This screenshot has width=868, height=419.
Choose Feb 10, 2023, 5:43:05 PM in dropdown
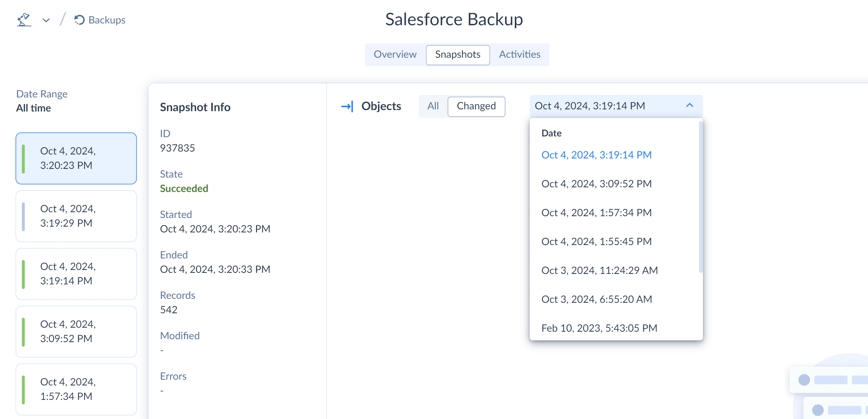click(599, 328)
